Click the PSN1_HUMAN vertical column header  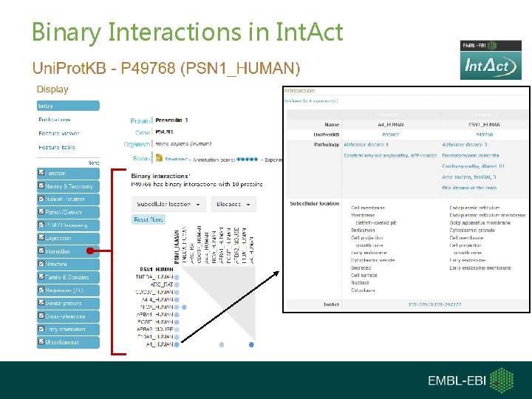177,247
